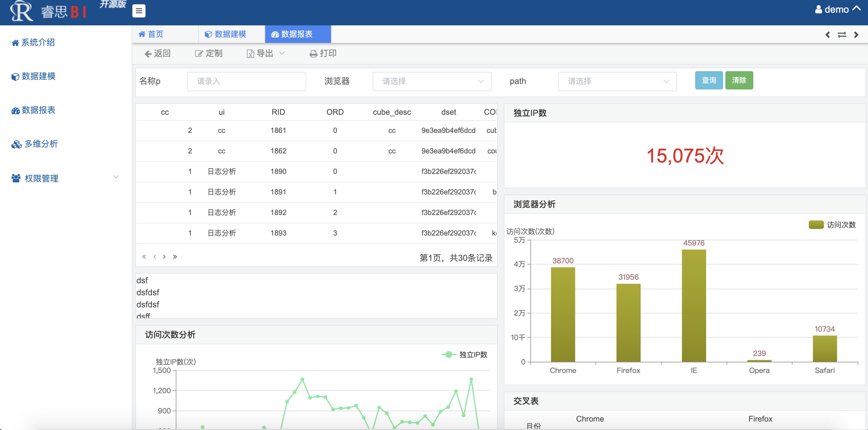Toggle the sidebar hamburger menu icon

pos(139,11)
